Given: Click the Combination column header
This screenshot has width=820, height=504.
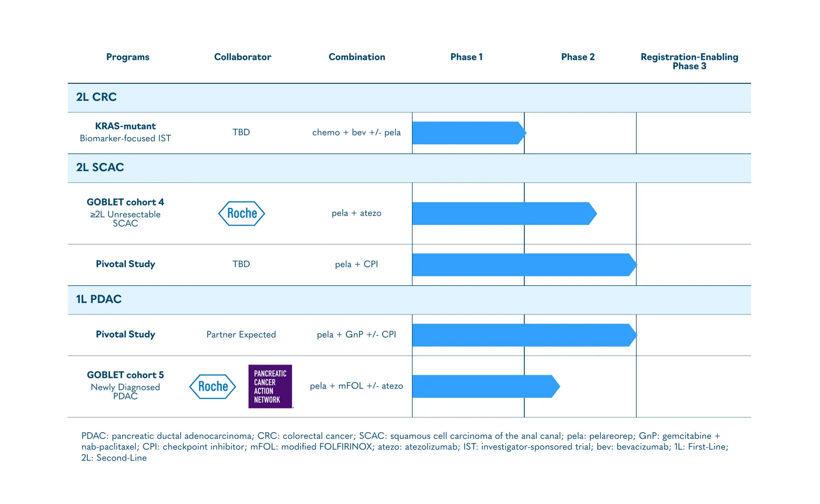Looking at the screenshot, I should point(357,57).
